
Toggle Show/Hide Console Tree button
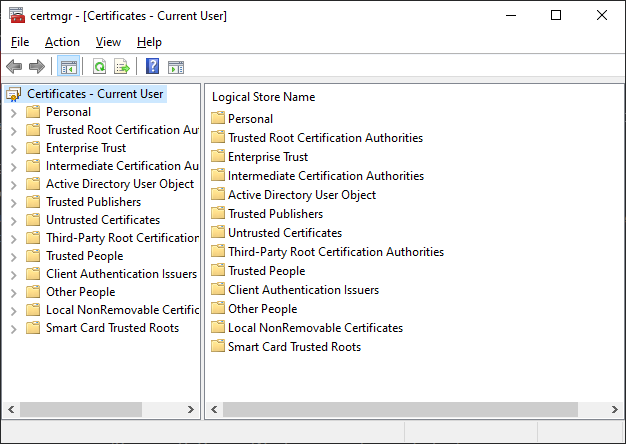pyautogui.click(x=69, y=67)
